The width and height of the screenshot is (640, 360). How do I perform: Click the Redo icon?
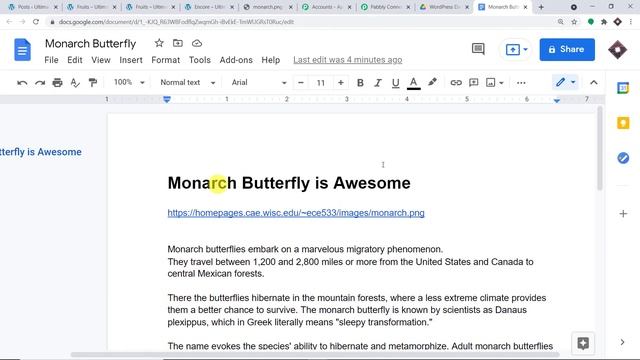[x=40, y=83]
